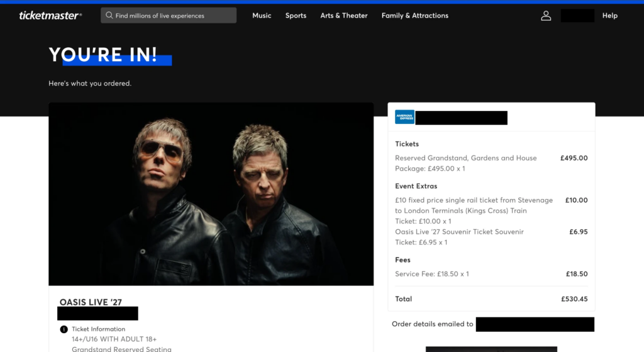Click the search magnifier icon
This screenshot has height=352, width=644.
[109, 15]
